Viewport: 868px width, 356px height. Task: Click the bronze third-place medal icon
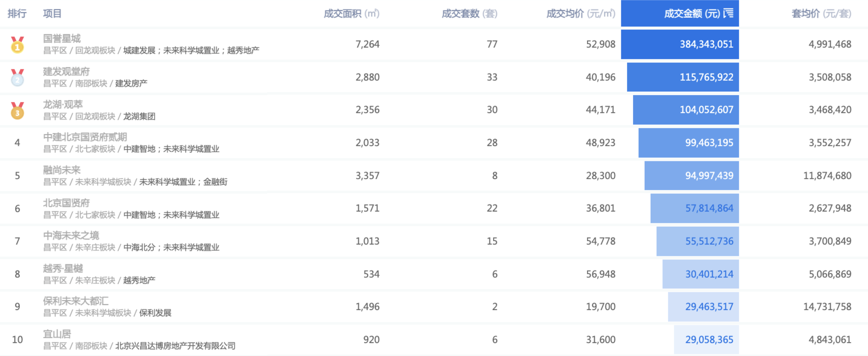coord(17,111)
